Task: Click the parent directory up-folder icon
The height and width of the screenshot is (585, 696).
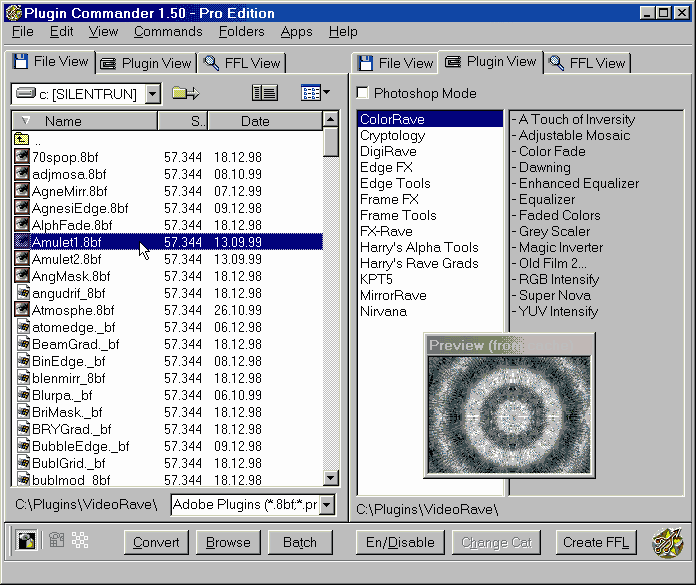Action: point(22,140)
